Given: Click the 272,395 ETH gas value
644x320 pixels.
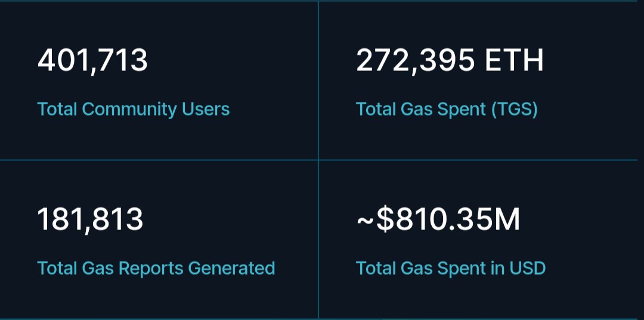Looking at the screenshot, I should (x=449, y=61).
